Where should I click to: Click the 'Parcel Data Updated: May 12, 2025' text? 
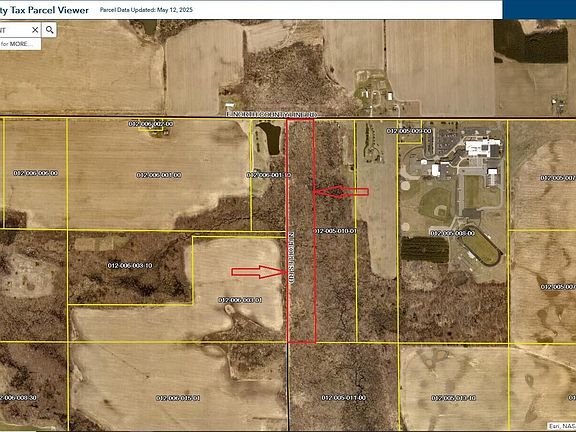click(x=146, y=10)
